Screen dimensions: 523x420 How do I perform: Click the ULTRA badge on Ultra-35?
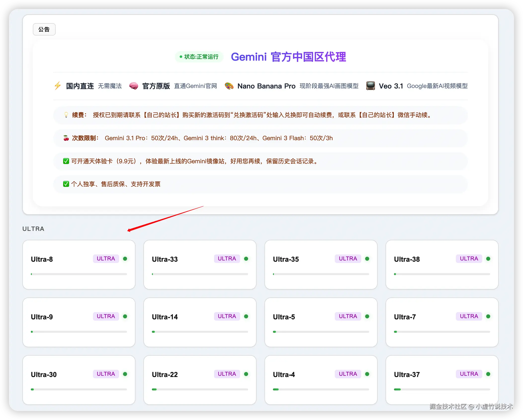coord(348,259)
